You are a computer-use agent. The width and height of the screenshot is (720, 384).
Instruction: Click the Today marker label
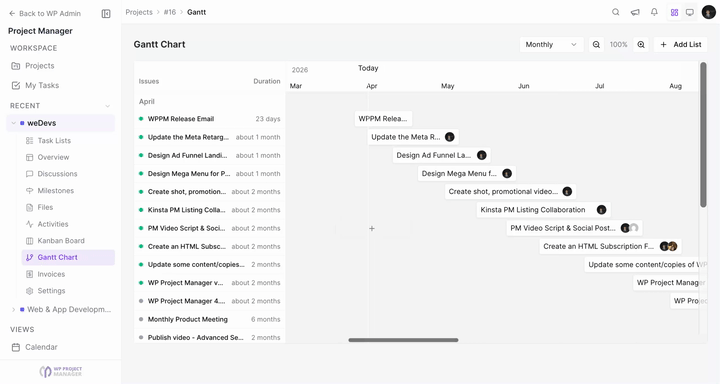tap(368, 68)
